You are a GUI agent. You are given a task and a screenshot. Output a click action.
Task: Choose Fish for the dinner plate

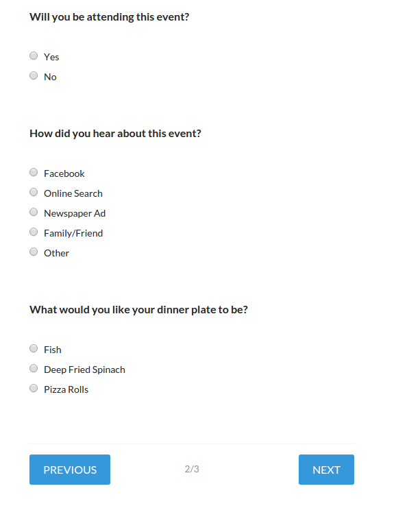point(34,349)
